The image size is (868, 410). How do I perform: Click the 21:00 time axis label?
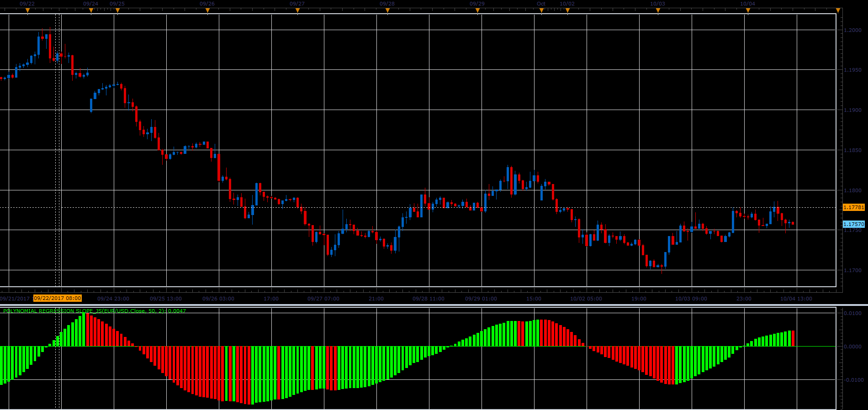[376, 299]
